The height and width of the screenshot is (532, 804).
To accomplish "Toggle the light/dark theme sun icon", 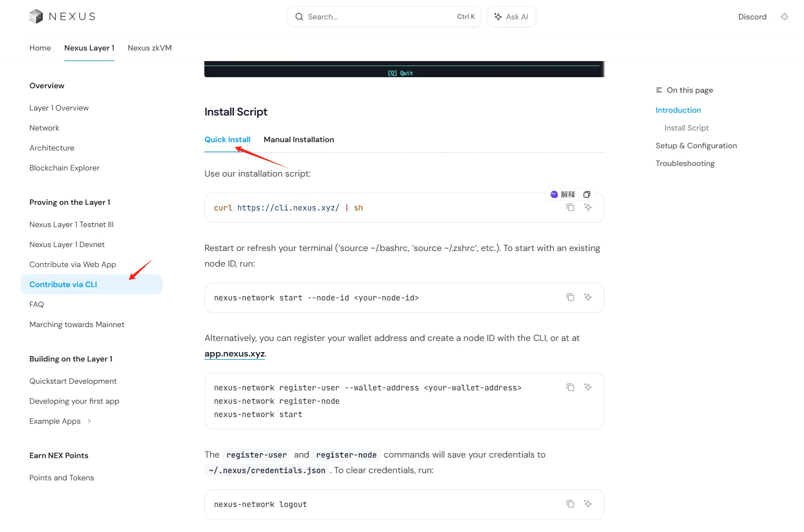I will 785,17.
